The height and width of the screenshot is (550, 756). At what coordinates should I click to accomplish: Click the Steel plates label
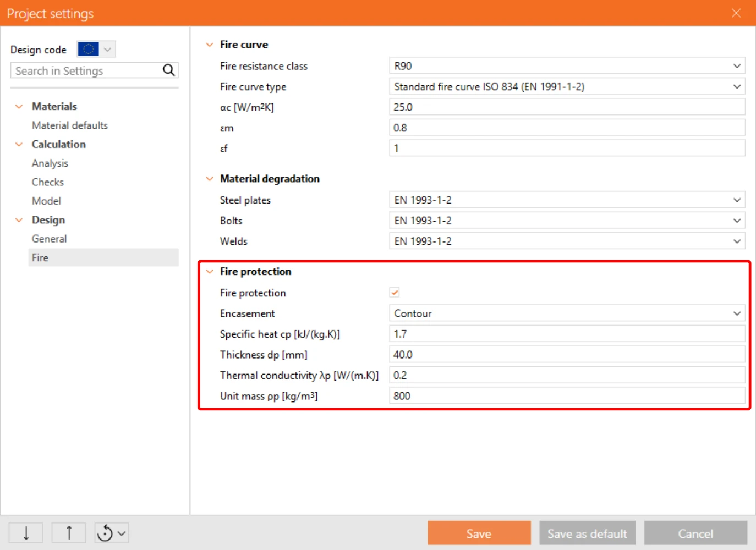[245, 200]
